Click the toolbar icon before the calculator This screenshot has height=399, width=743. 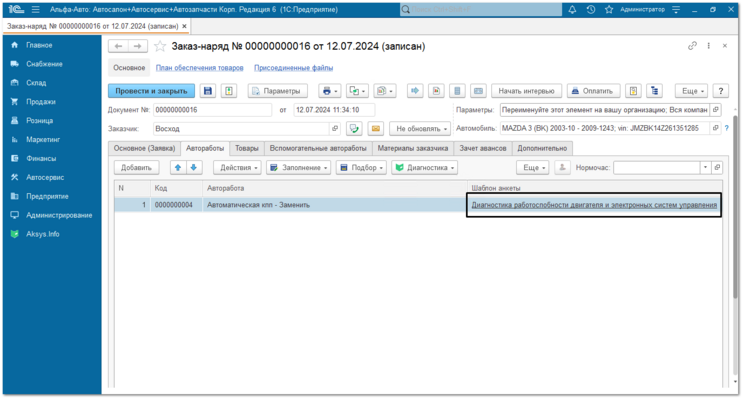436,91
